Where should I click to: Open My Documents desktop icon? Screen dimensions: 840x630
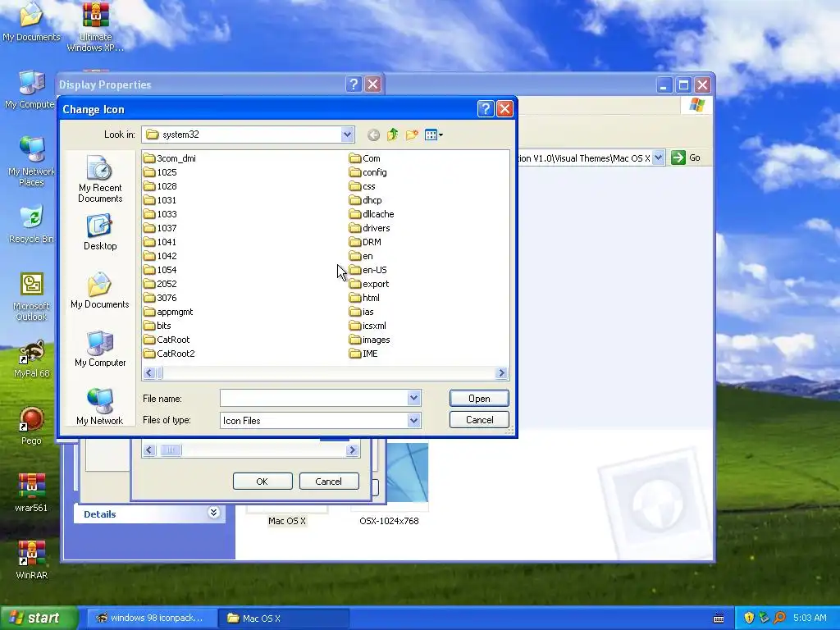point(31,21)
